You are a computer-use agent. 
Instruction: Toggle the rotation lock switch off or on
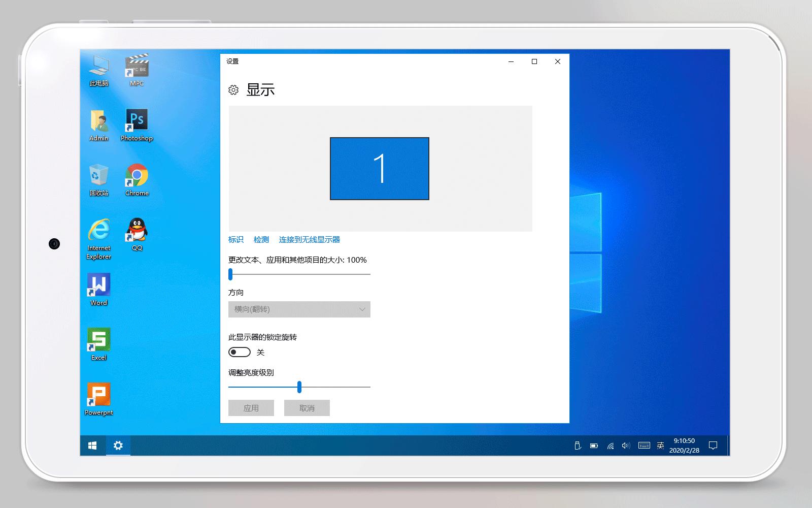239,352
